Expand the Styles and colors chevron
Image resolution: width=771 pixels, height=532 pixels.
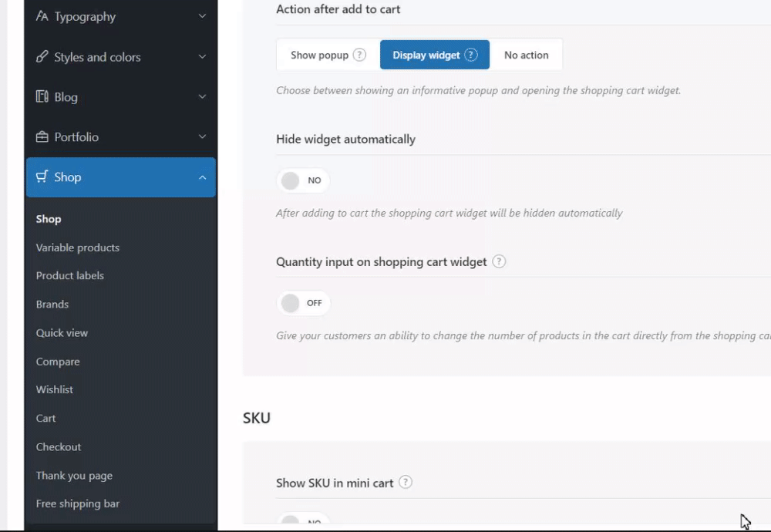pyautogui.click(x=202, y=57)
